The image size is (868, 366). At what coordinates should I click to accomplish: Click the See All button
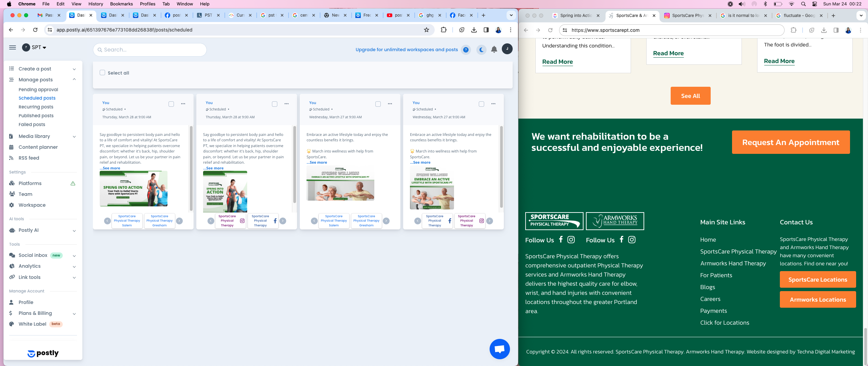[x=690, y=96]
